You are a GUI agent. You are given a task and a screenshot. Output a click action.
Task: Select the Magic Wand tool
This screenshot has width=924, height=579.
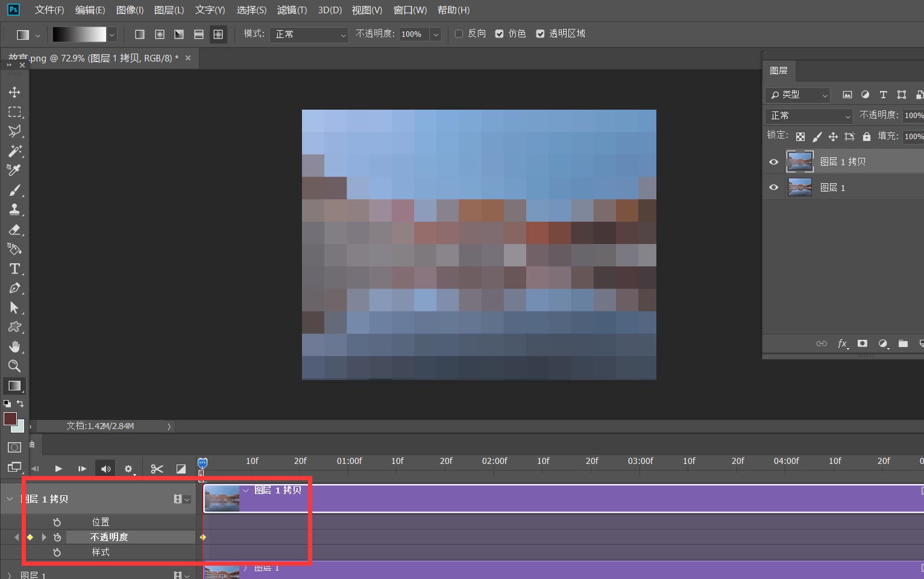pos(14,151)
